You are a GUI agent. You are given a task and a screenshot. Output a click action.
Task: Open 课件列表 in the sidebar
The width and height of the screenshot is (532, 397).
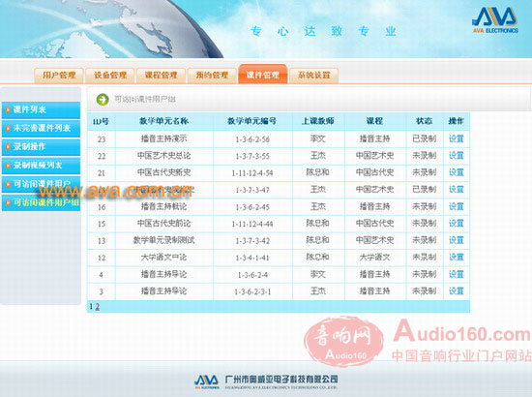[41, 109]
